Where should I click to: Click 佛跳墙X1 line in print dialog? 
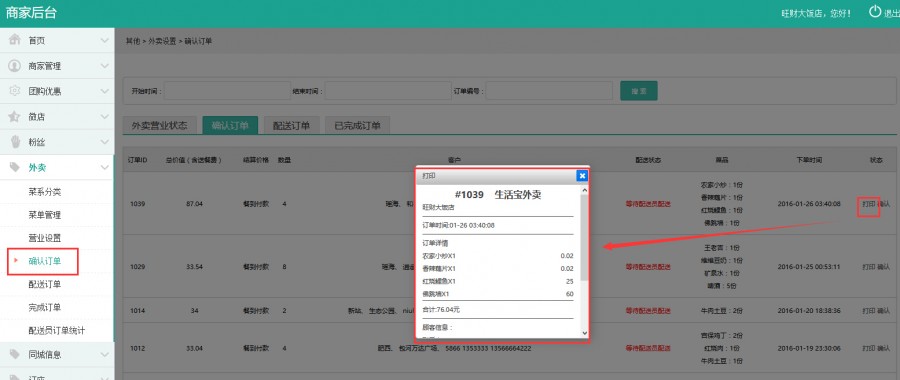pyautogui.click(x=498, y=294)
